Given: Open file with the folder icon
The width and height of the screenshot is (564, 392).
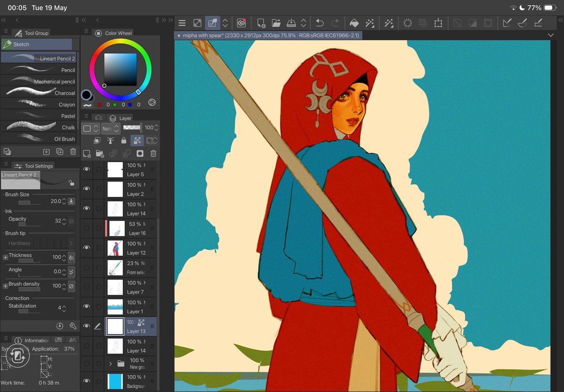Looking at the screenshot, I should 276,23.
